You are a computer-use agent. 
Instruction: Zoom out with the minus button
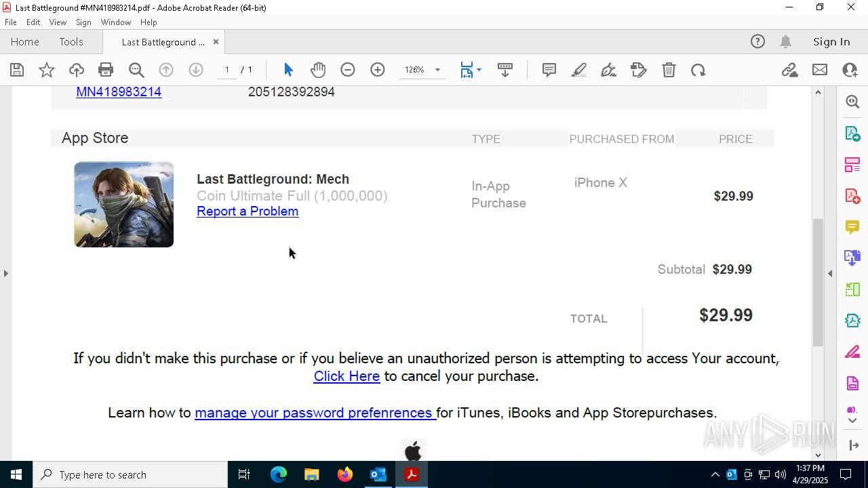pos(348,70)
